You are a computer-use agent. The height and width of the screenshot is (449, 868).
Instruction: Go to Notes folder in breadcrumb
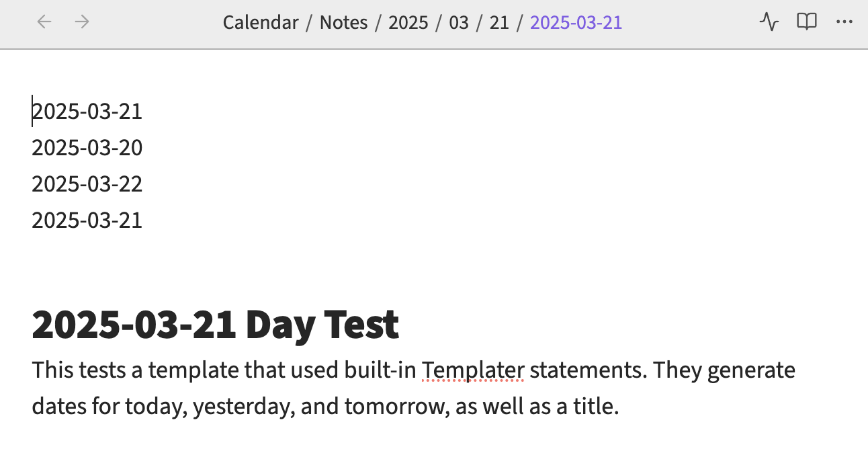[343, 23]
